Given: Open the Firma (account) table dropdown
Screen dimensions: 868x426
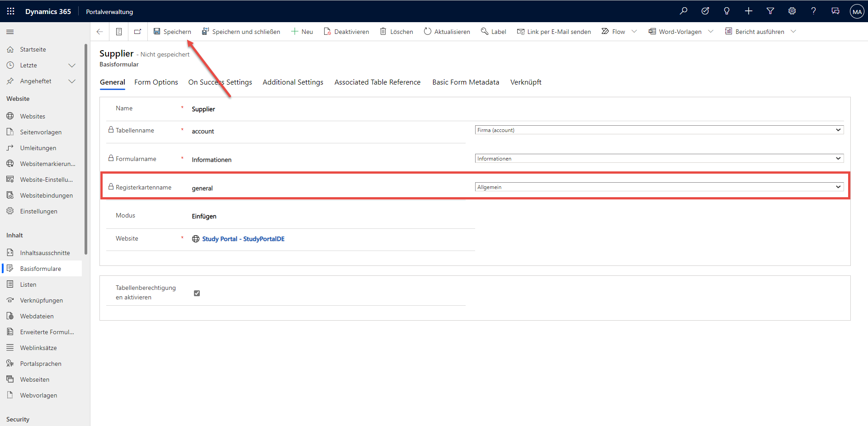Looking at the screenshot, I should click(x=659, y=130).
